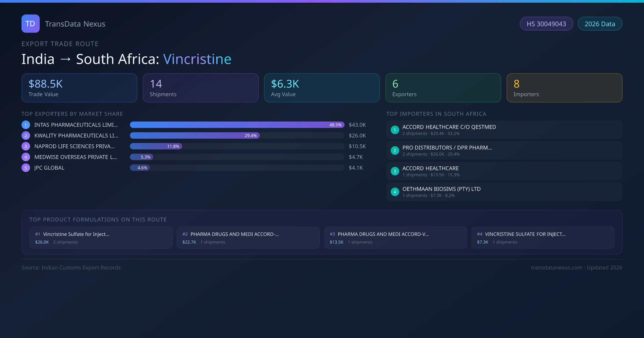644x338 pixels.
Task: Select badge 4 next to OETHMAAN BIOSIMS
Action: tap(394, 192)
